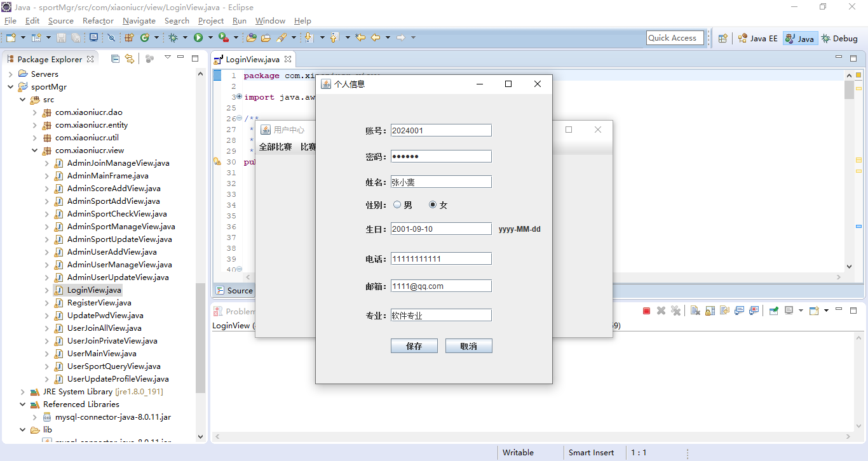Image resolution: width=868 pixels, height=461 pixels.
Task: Select mysql-connector-java-8.0.11.jar under Referenced Libraries
Action: [112, 417]
